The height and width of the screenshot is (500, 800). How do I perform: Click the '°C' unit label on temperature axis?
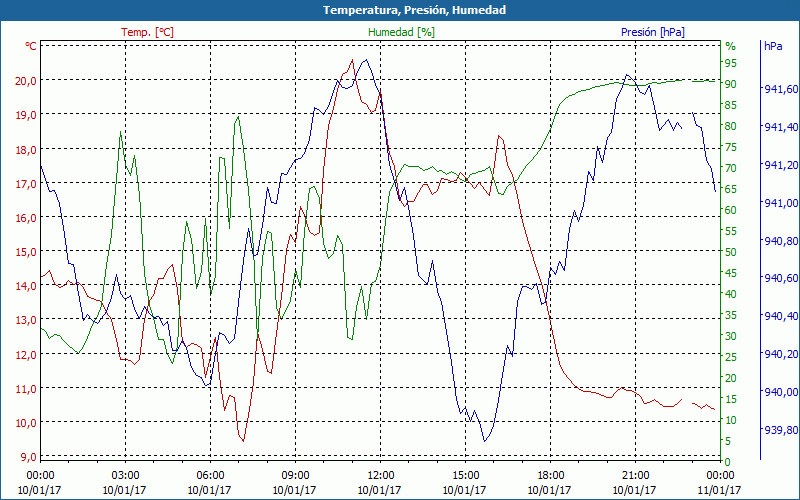(31, 46)
